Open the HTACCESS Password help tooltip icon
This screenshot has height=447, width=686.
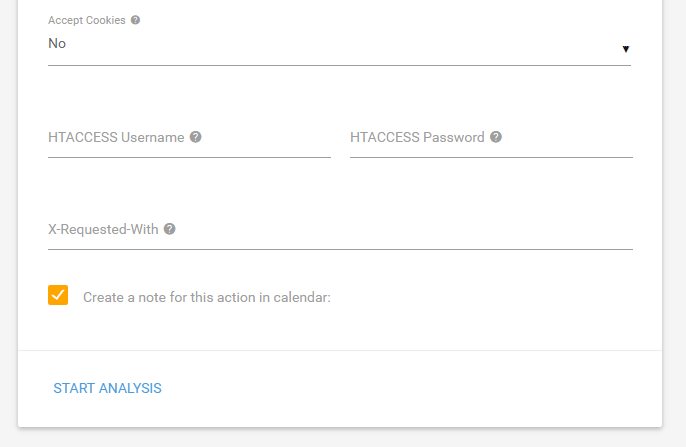click(x=496, y=137)
